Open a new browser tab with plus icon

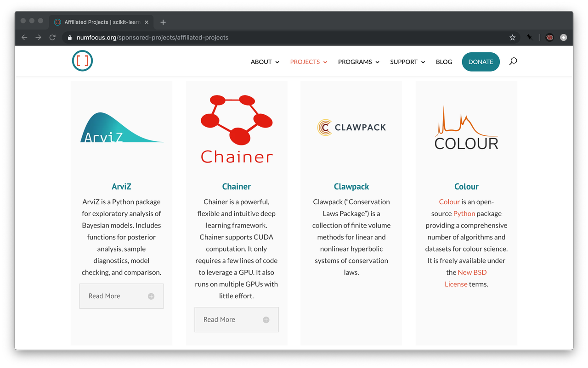163,22
